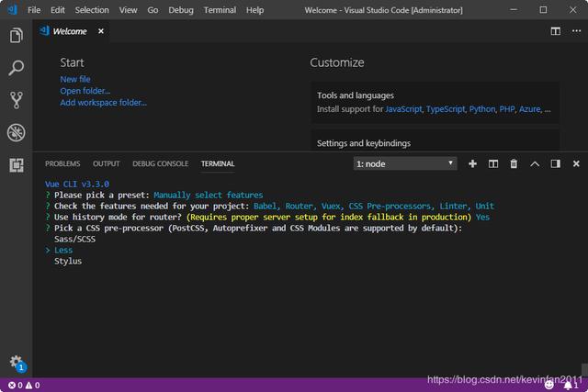Switch to the OUTPUT panel tab

coord(107,163)
